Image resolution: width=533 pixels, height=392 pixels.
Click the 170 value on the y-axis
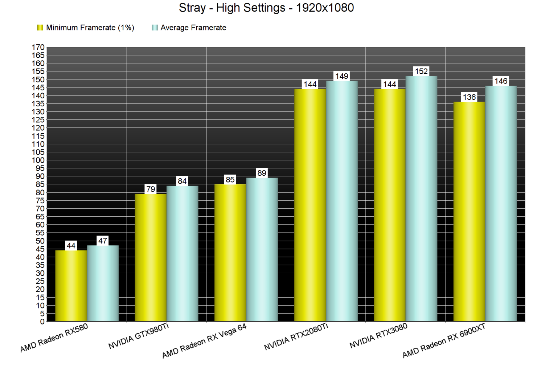tap(38, 47)
